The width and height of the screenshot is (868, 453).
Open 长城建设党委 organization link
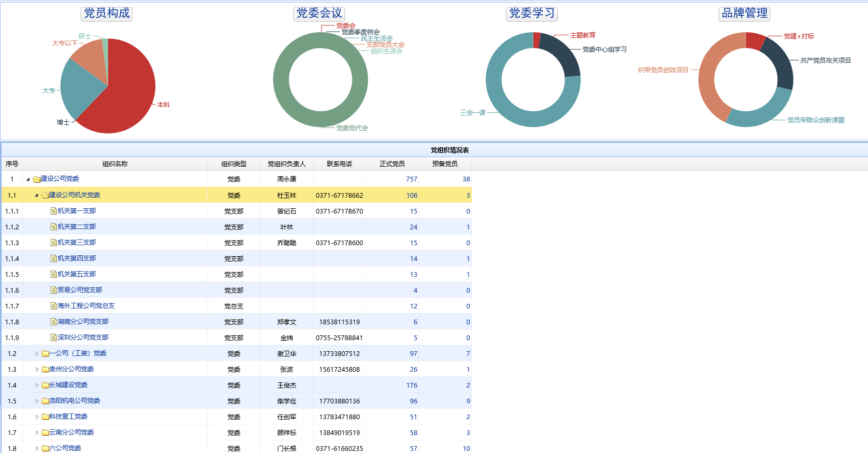[x=68, y=385]
